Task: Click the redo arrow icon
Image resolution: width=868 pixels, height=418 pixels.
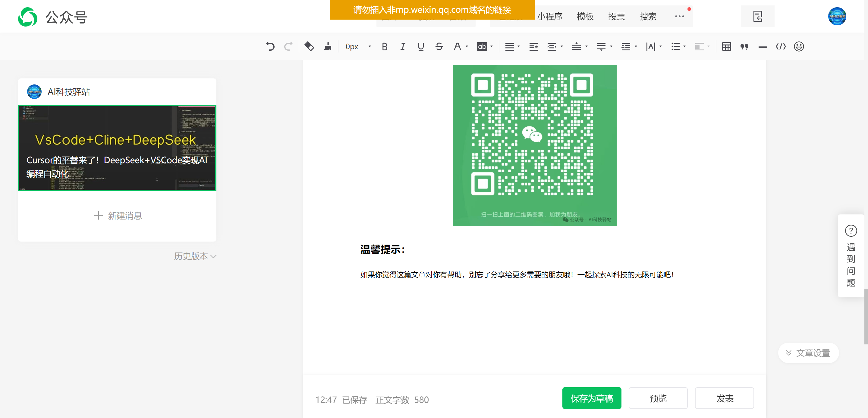Action: (288, 46)
